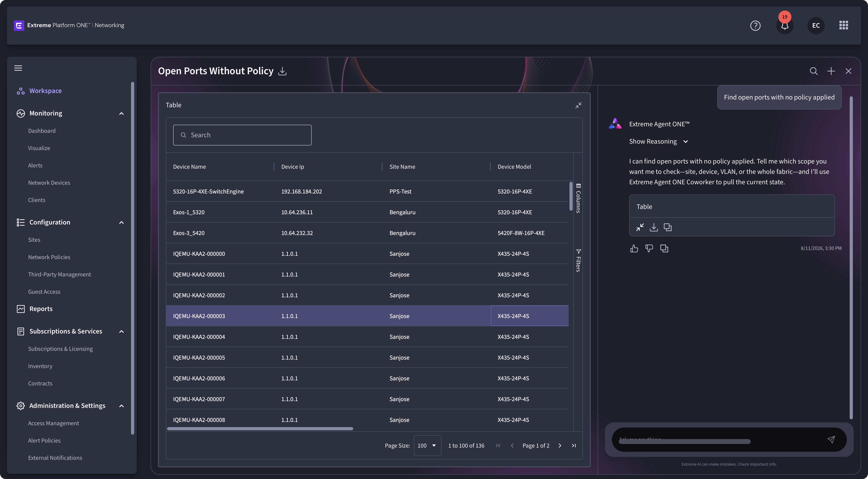Screen dimensions: 868x479
Task: Copy the agent response message
Action: (x=664, y=249)
